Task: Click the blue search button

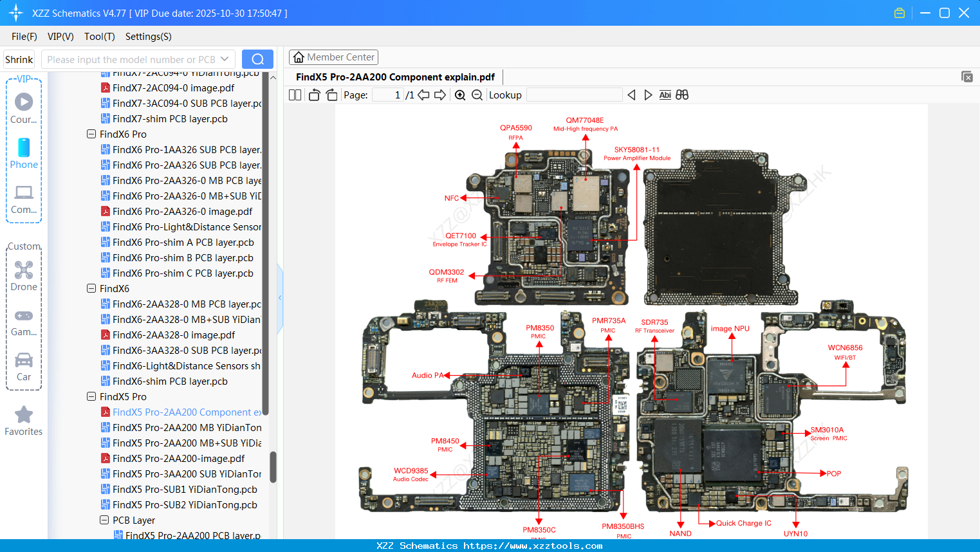Action: [257, 59]
